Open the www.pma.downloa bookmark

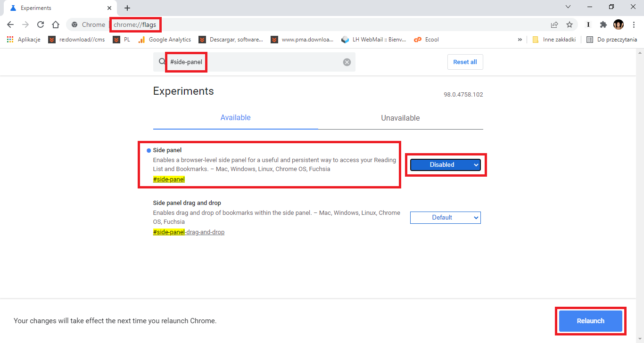point(302,40)
